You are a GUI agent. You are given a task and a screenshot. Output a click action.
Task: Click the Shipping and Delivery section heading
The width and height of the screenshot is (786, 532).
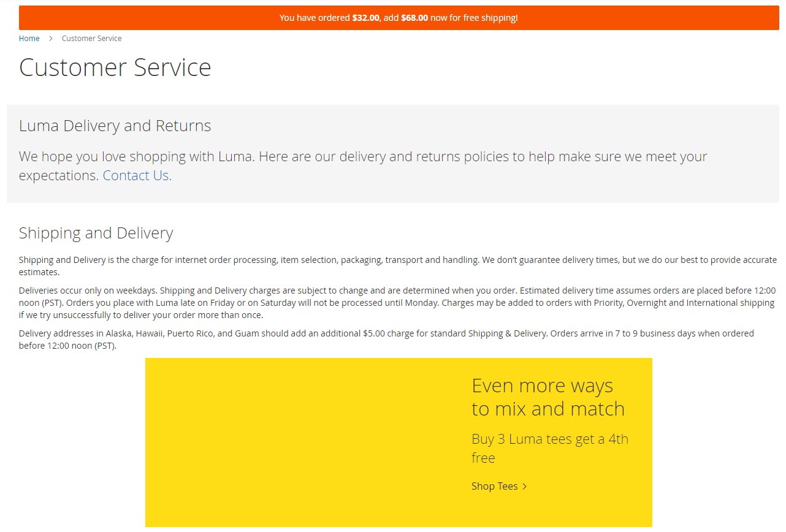click(x=96, y=233)
